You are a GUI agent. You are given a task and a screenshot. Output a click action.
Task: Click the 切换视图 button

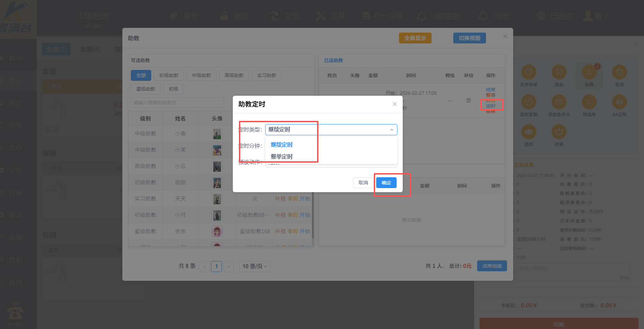coord(469,38)
